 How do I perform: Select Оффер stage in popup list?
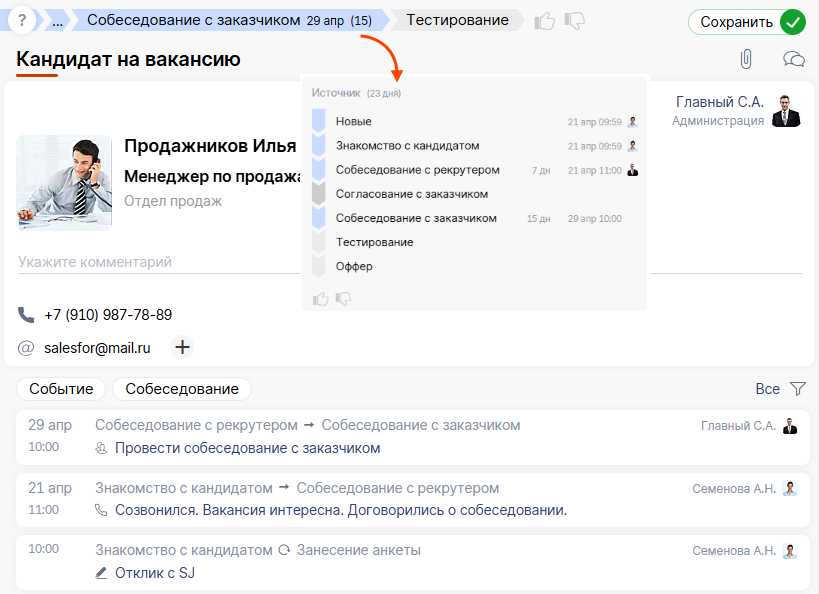(354, 267)
